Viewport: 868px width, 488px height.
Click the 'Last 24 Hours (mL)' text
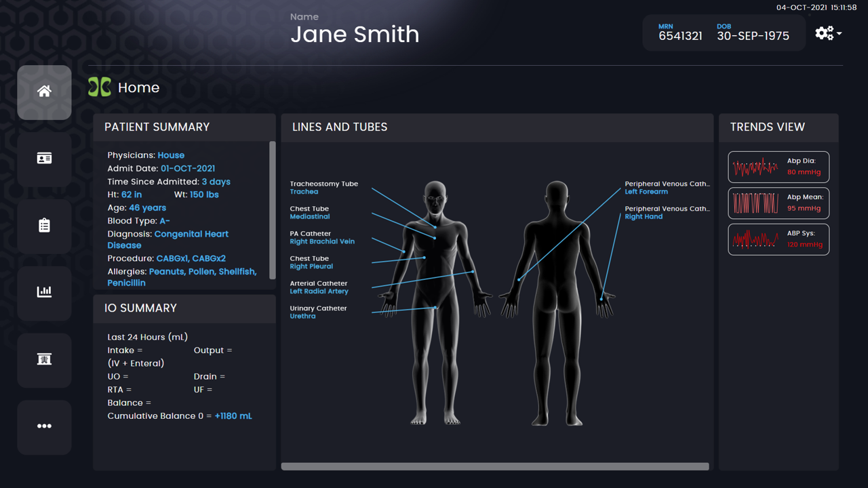[147, 337]
